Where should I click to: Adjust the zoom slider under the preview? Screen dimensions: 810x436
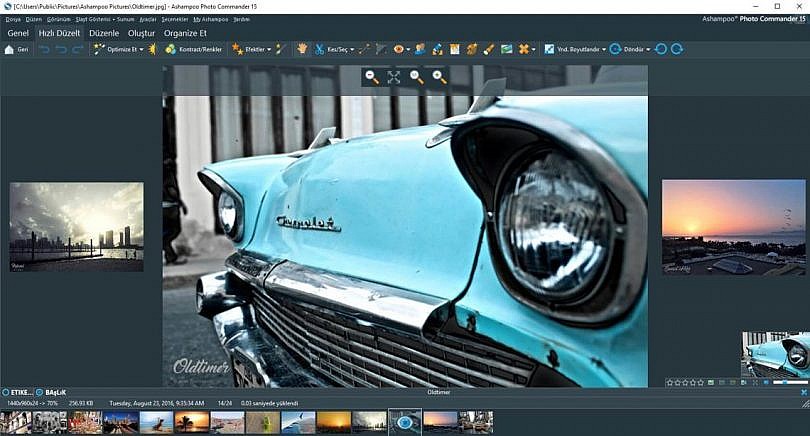click(790, 382)
